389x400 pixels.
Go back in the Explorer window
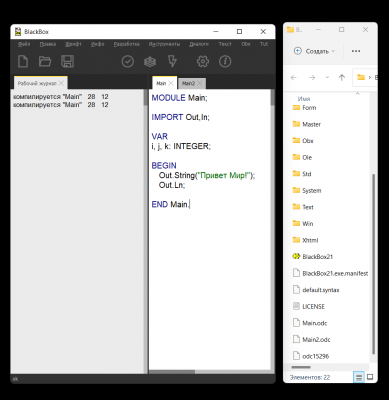tap(293, 78)
